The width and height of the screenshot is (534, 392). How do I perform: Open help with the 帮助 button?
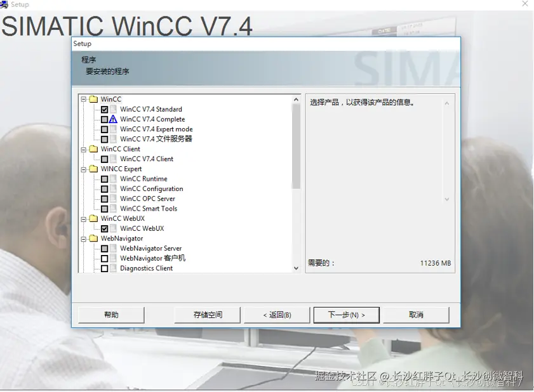coord(111,315)
